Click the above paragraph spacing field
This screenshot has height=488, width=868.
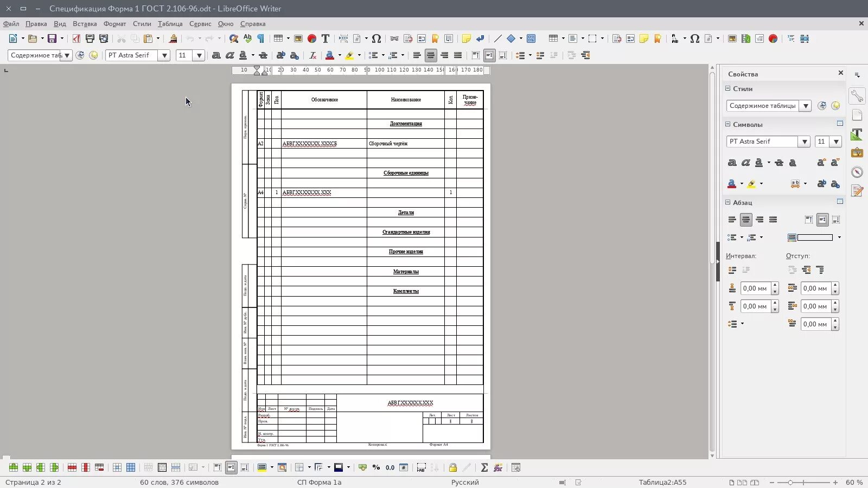[759, 288]
